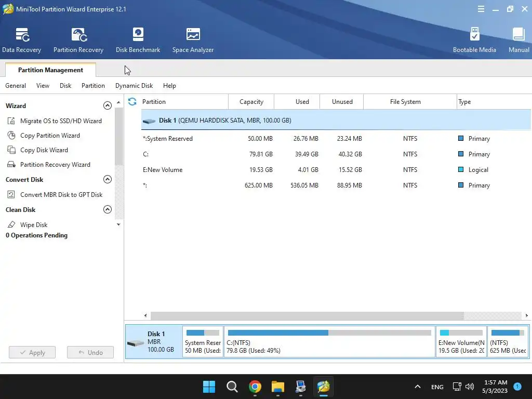
Task: Click the Type column header
Action: (x=494, y=102)
